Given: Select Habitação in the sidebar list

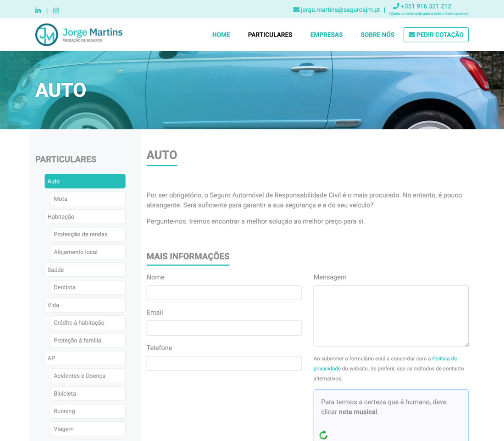Looking at the screenshot, I should tap(85, 217).
